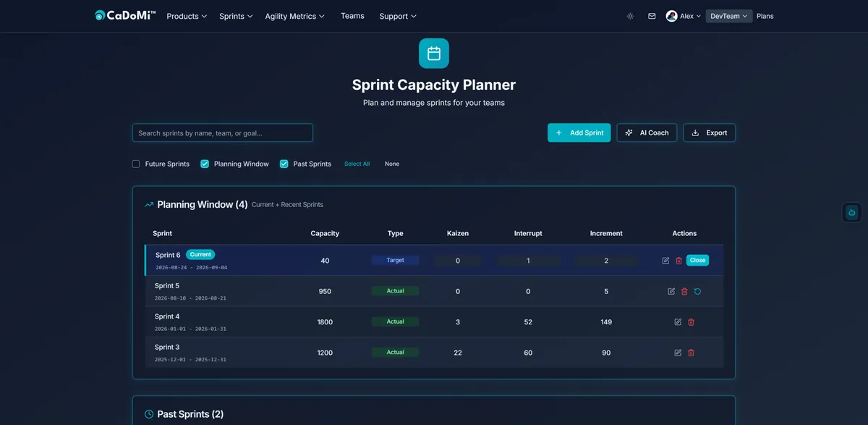The height and width of the screenshot is (425, 868).
Task: Click the Capacity column header
Action: tap(325, 233)
